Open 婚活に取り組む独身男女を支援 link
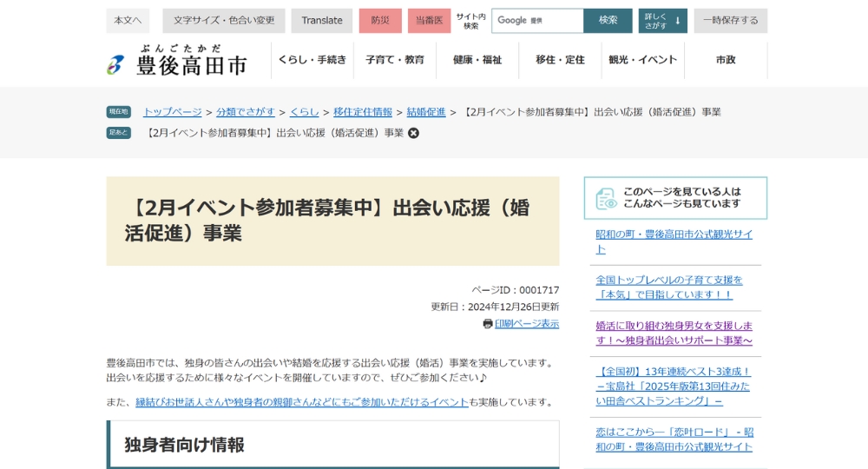868x469 pixels. (x=674, y=333)
